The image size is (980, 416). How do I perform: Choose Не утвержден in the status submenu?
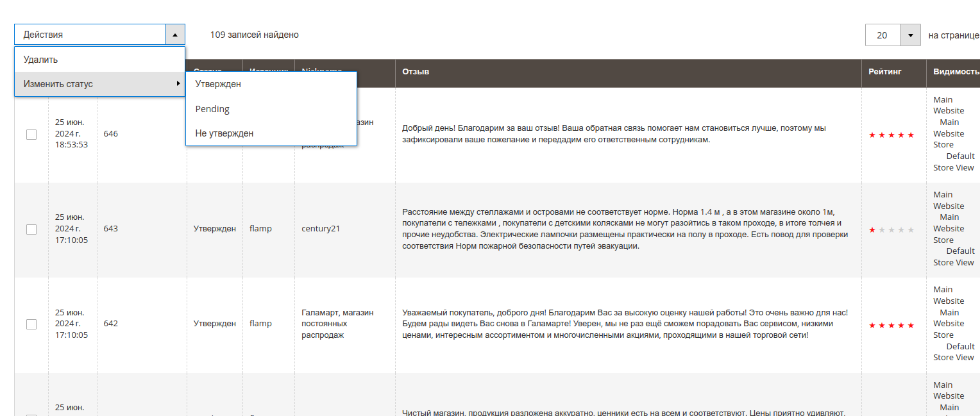tap(224, 133)
